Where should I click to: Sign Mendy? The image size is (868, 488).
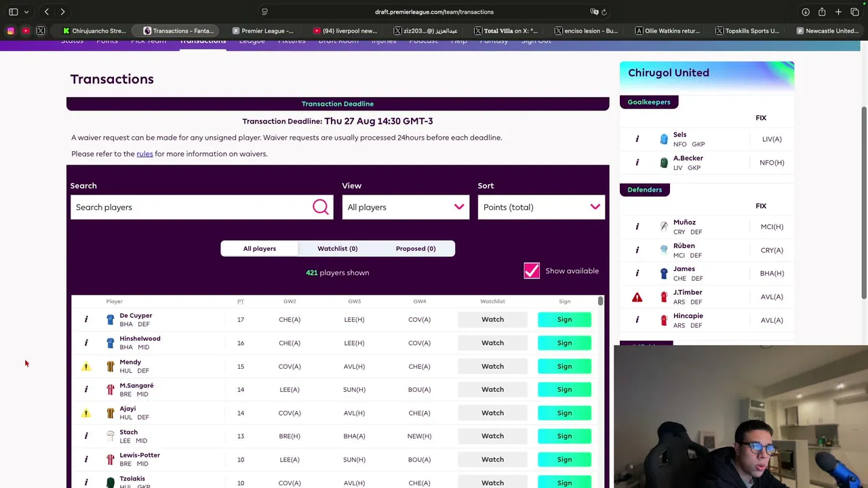click(564, 366)
